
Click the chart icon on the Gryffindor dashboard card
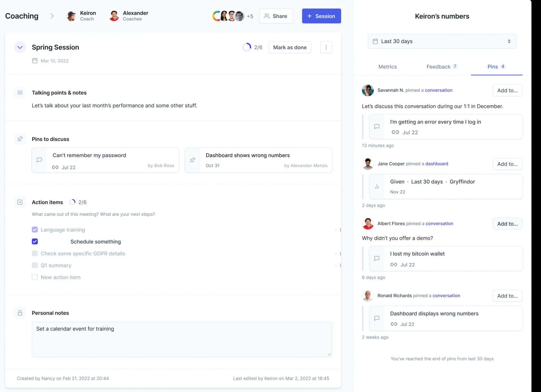tap(376, 187)
